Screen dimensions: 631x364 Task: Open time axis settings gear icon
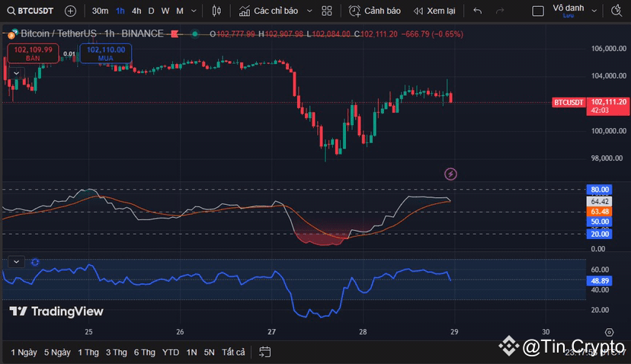tap(609, 332)
